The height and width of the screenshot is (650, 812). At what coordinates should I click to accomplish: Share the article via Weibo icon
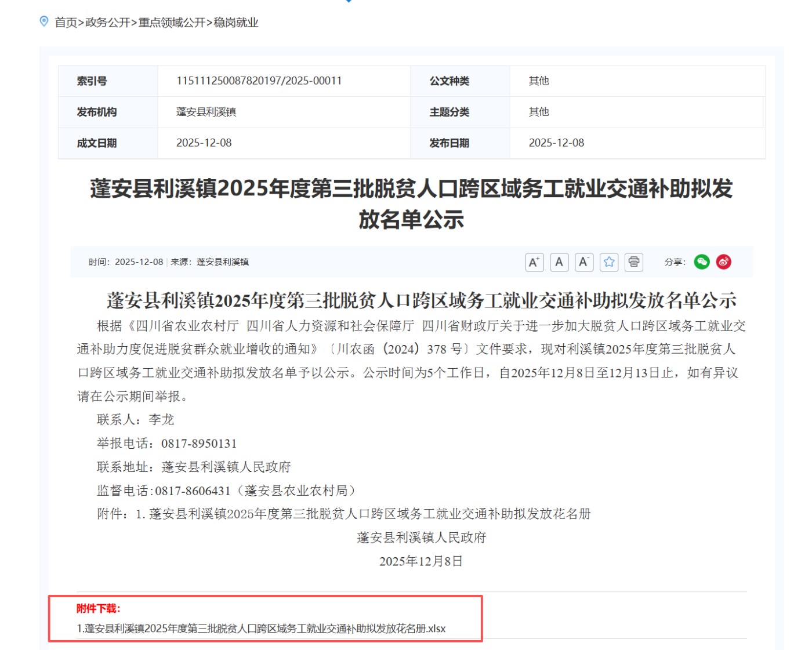[723, 262]
